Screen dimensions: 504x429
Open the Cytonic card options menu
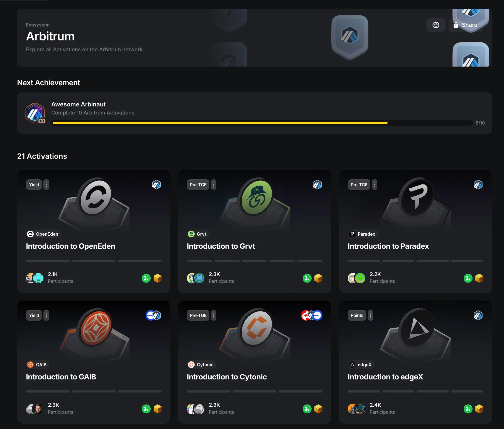pos(214,315)
